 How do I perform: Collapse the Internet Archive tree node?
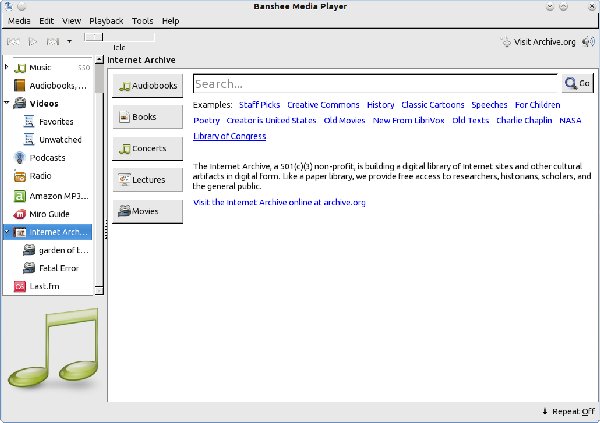pos(7,231)
